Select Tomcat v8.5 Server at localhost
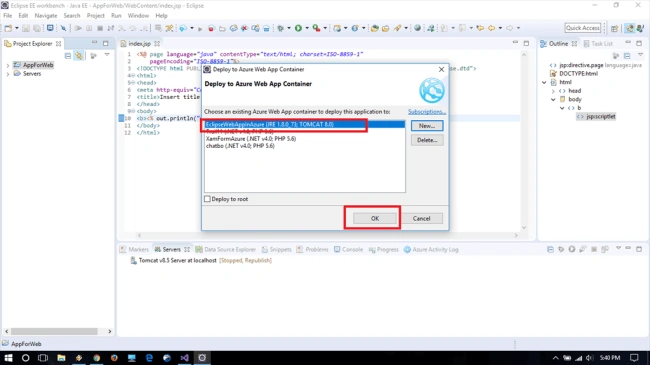 pyautogui.click(x=177, y=260)
